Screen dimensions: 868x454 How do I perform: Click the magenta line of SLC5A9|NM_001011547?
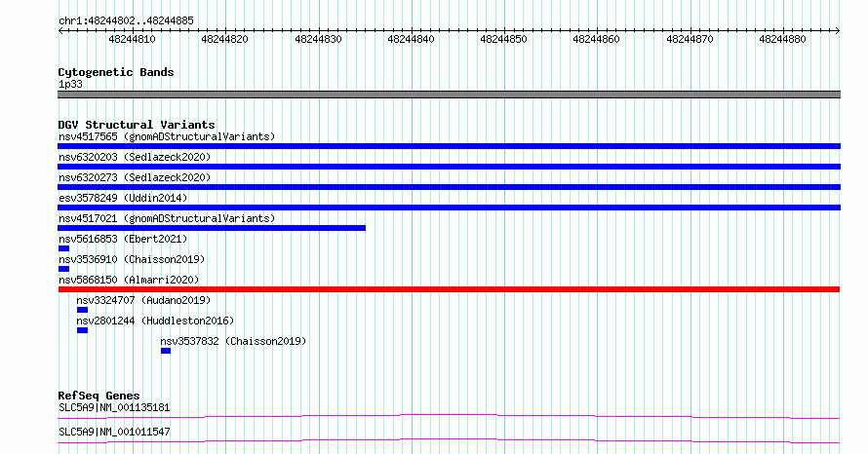[449, 440]
